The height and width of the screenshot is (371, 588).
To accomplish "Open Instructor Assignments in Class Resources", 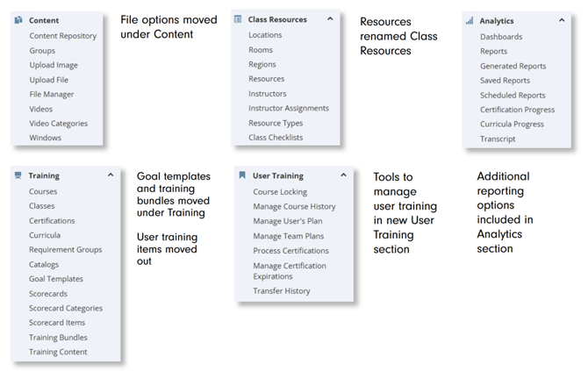I will point(288,109).
